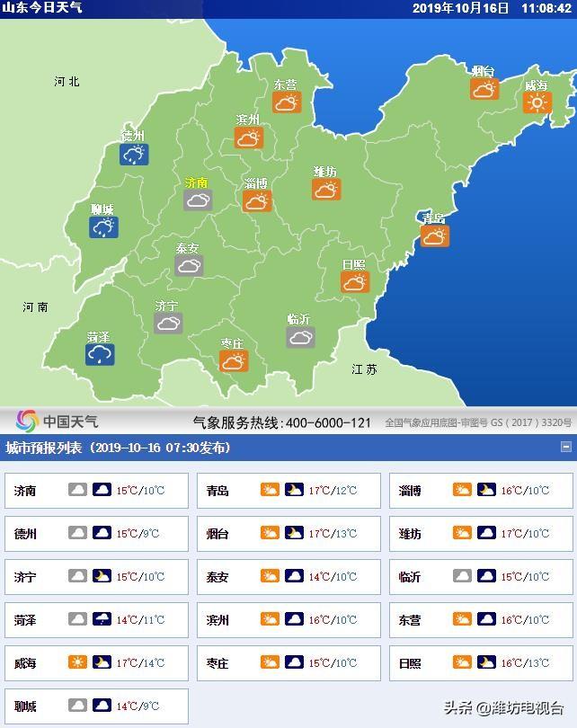The width and height of the screenshot is (577, 728).
Task: Click the rain icon over 德州 on map
Action: click(134, 155)
